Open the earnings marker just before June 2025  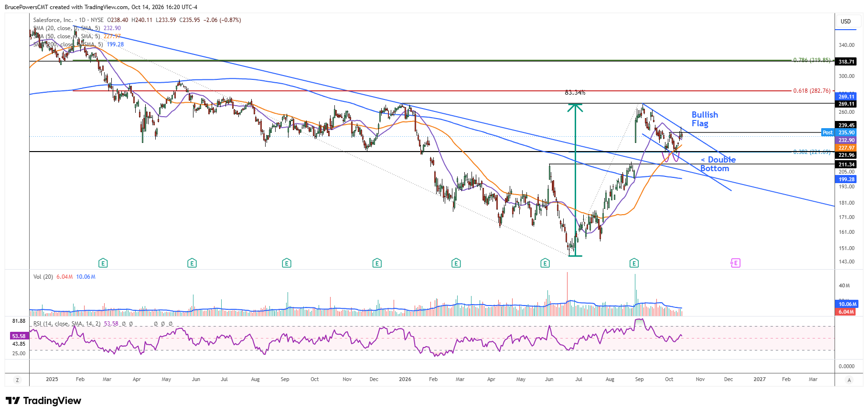tap(192, 263)
